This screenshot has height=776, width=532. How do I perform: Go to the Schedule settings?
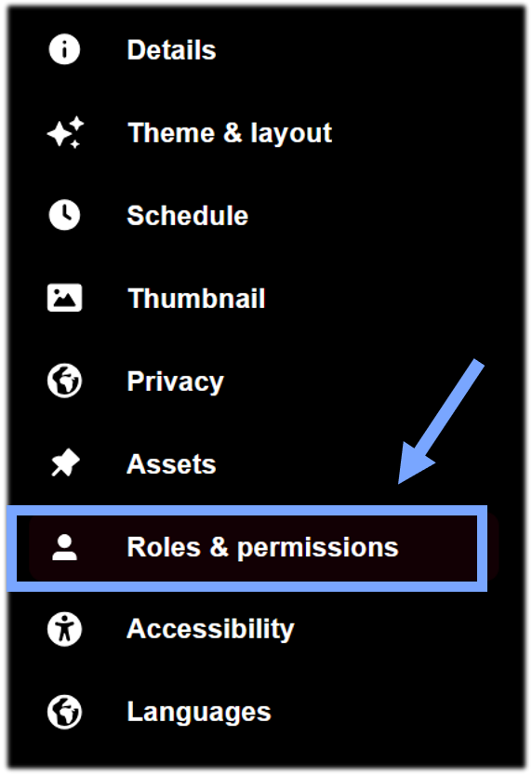[188, 215]
